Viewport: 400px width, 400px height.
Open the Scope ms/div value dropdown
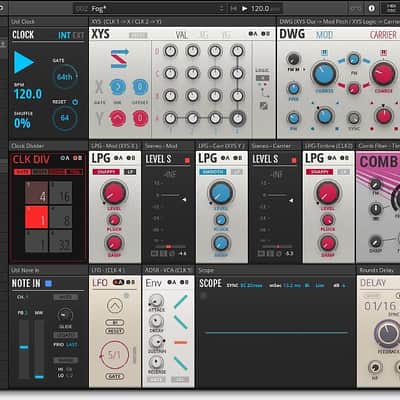[292, 285]
